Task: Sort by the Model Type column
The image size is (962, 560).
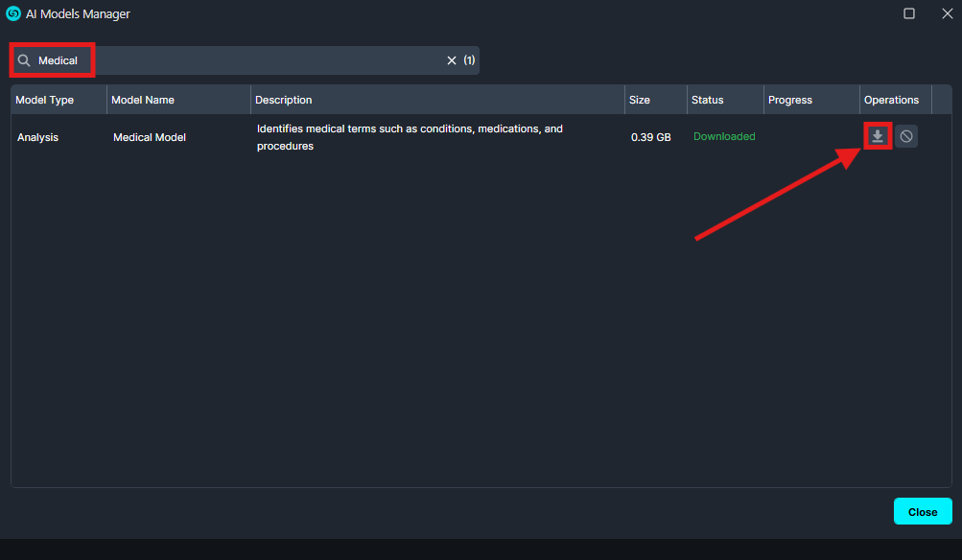Action: click(x=45, y=100)
